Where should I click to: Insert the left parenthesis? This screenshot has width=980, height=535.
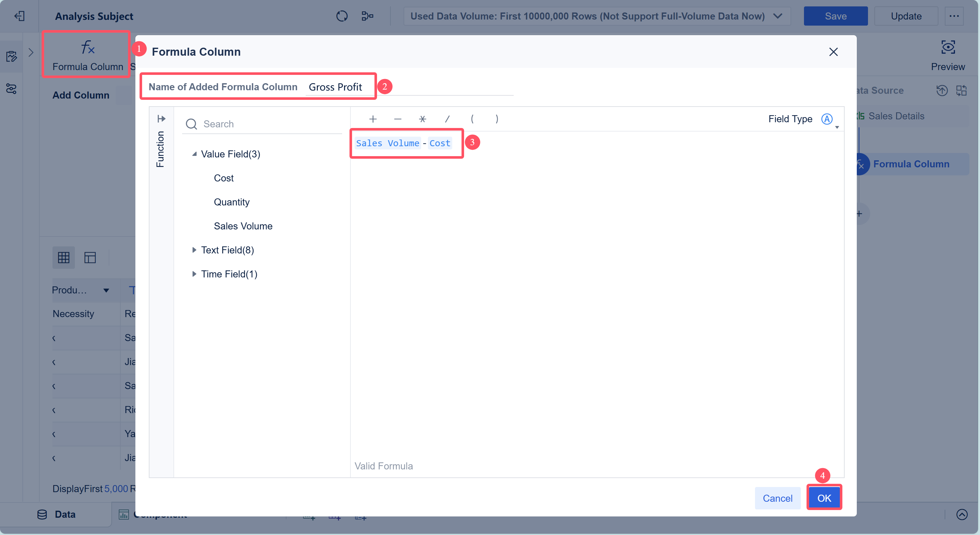(x=472, y=119)
